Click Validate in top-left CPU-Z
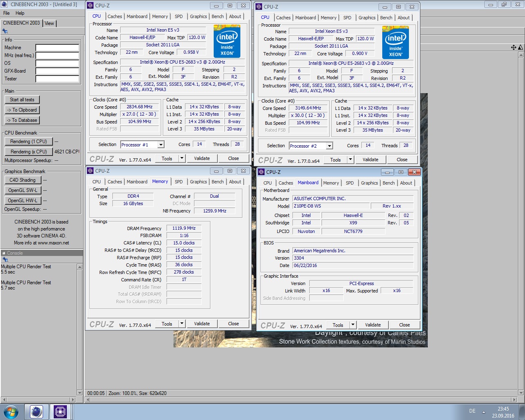 (x=202, y=158)
